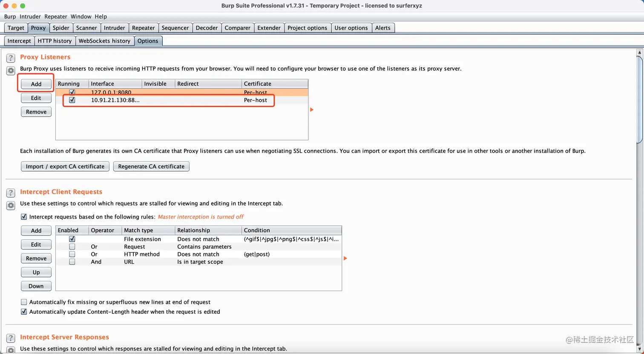644x354 pixels.
Task: Toggle running checkbox for 10.91.21.130 listener
Action: click(x=72, y=100)
